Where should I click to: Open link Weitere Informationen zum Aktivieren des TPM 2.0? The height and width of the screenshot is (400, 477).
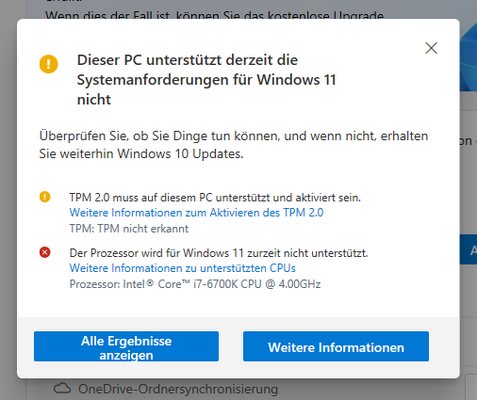click(x=196, y=213)
